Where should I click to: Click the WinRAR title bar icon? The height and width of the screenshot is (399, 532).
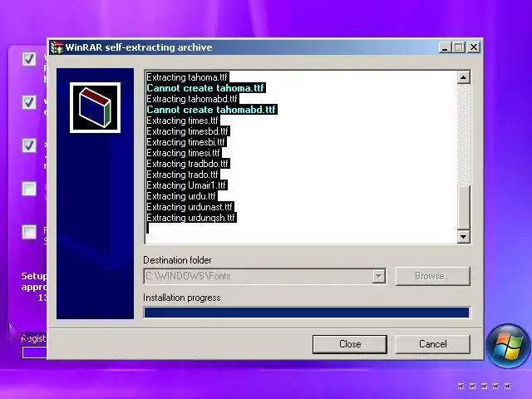tap(57, 47)
